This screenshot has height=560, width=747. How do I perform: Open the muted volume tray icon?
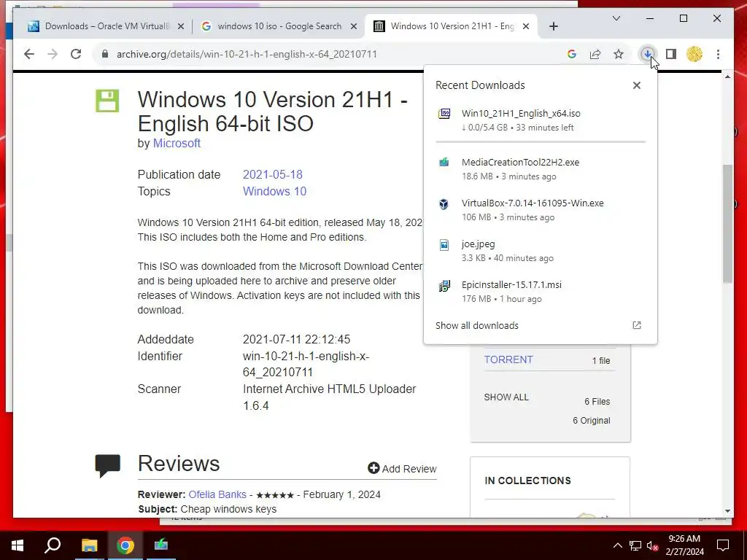point(653,545)
